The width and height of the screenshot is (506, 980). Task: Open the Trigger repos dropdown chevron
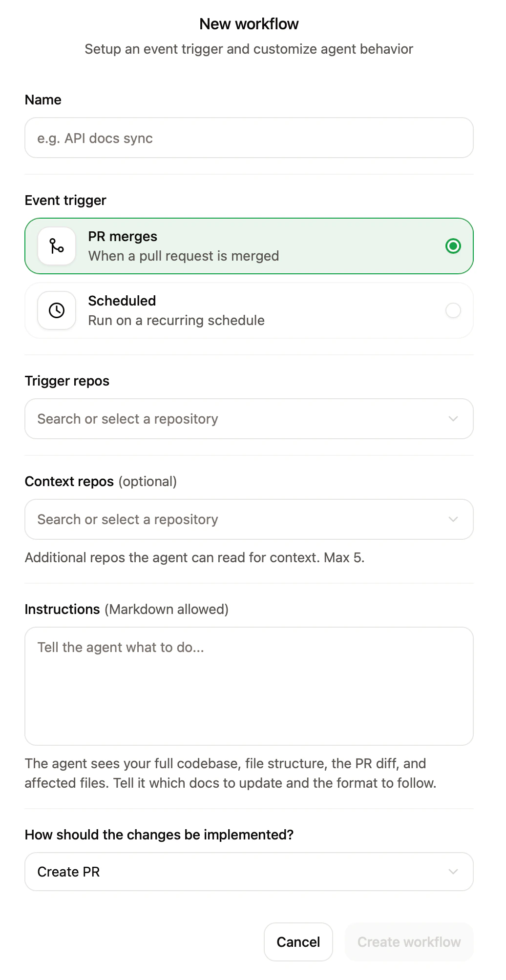coord(453,419)
